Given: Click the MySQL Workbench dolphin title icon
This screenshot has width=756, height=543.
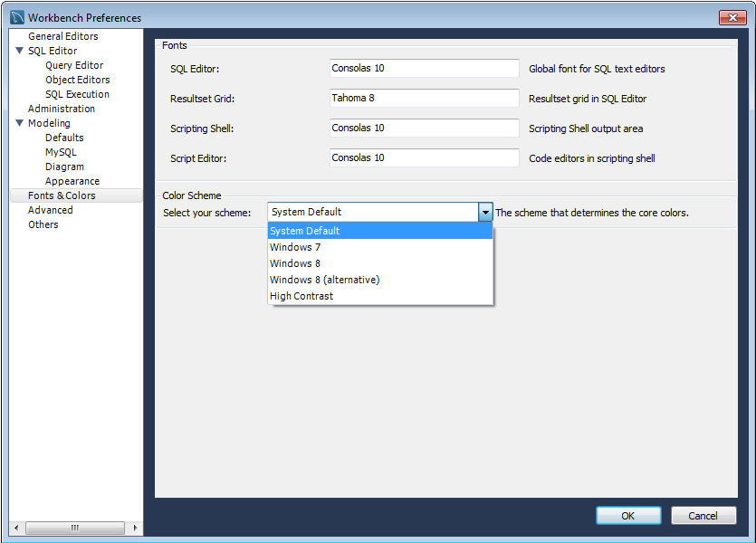Looking at the screenshot, I should click(x=17, y=17).
